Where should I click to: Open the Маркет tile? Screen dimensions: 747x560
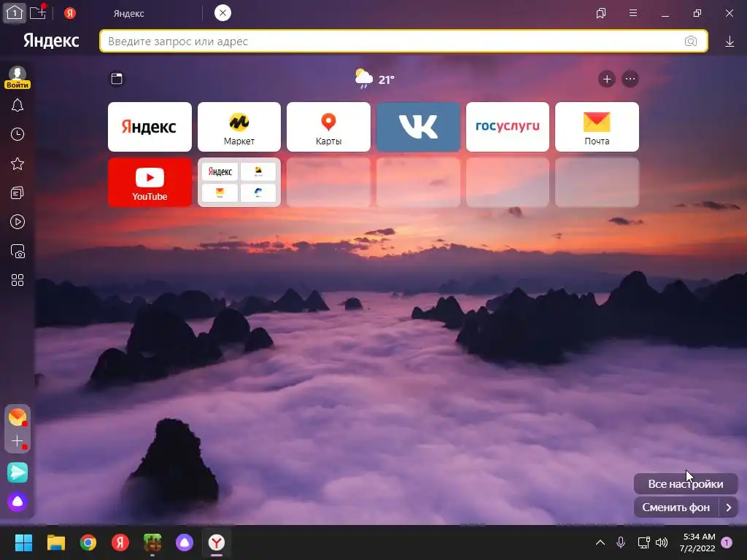coord(239,127)
